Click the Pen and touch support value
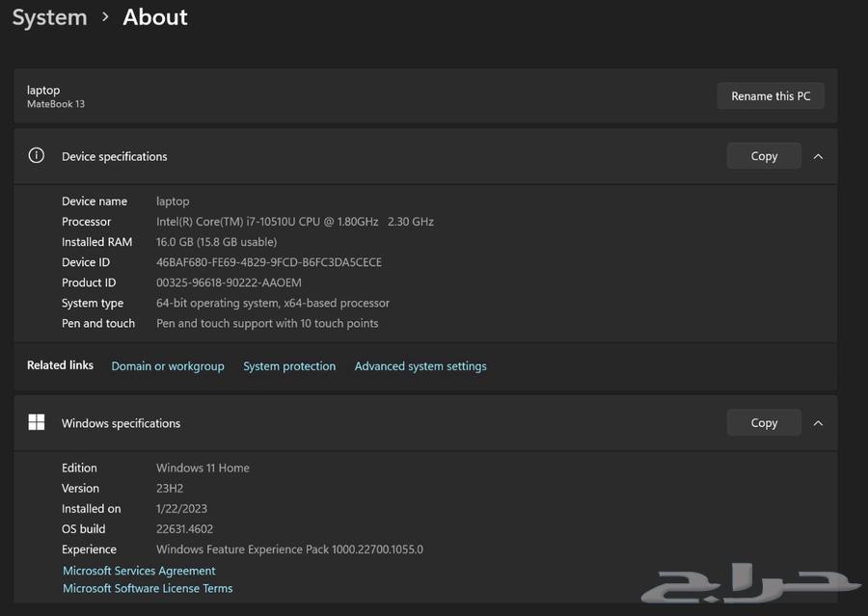 (x=267, y=323)
